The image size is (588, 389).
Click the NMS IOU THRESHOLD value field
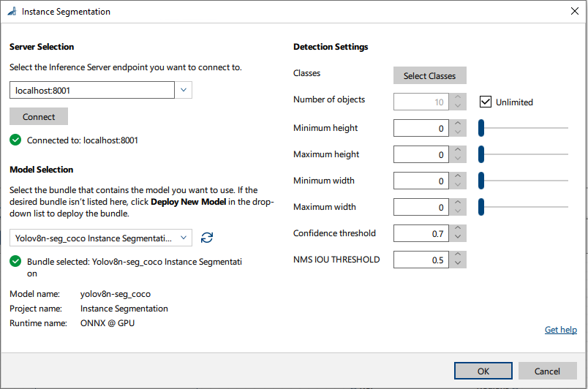tap(421, 260)
